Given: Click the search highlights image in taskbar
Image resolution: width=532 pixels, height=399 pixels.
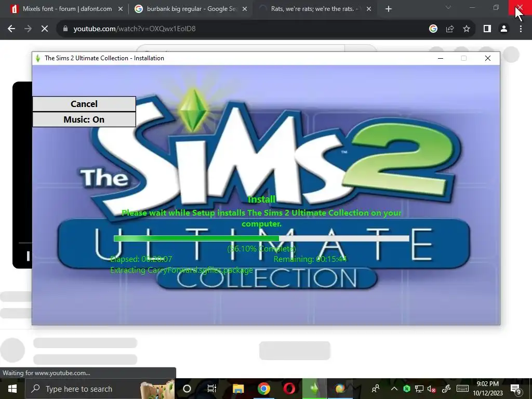Looking at the screenshot, I should [157, 390].
